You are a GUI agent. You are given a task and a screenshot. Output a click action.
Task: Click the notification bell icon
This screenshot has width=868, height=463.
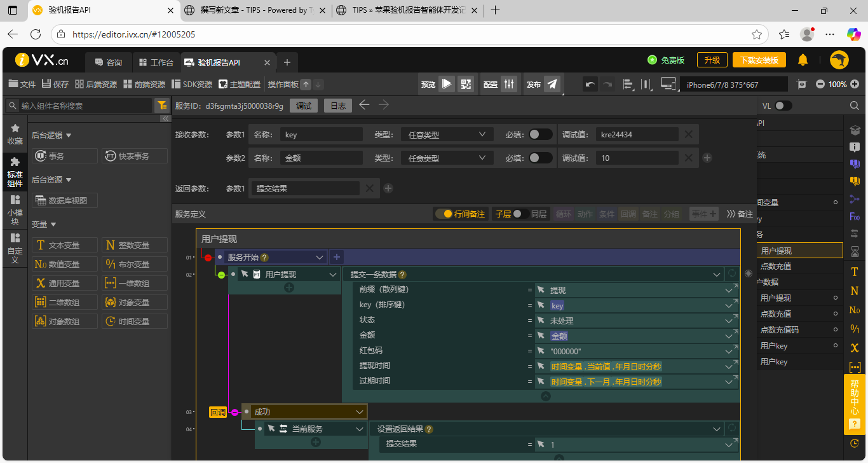point(803,60)
